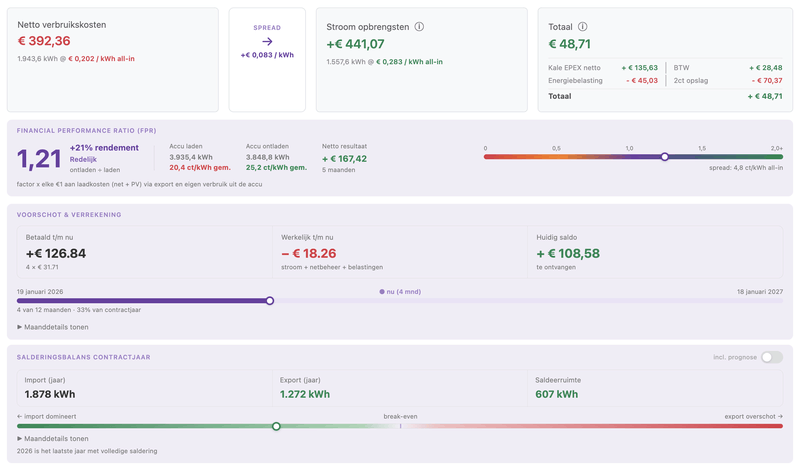Click the info icon next to Stroom opbrengsten
Image resolution: width=800 pixels, height=470 pixels.
419,27
